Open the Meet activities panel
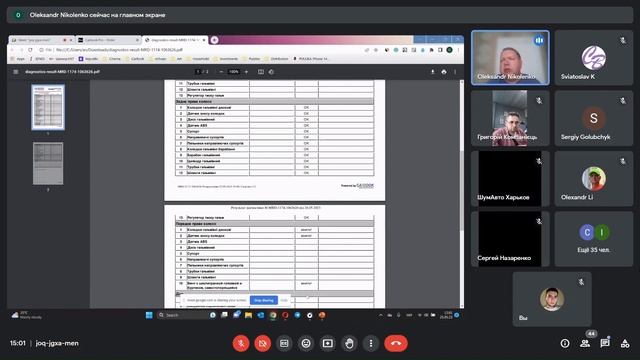Image resolution: width=640 pixels, height=360 pixels. coord(625,344)
